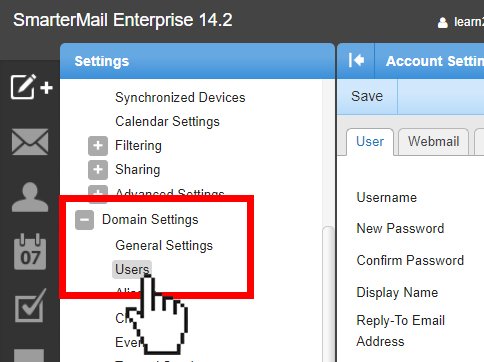Click the Domain Settings label
484x362 pixels.
(x=150, y=220)
